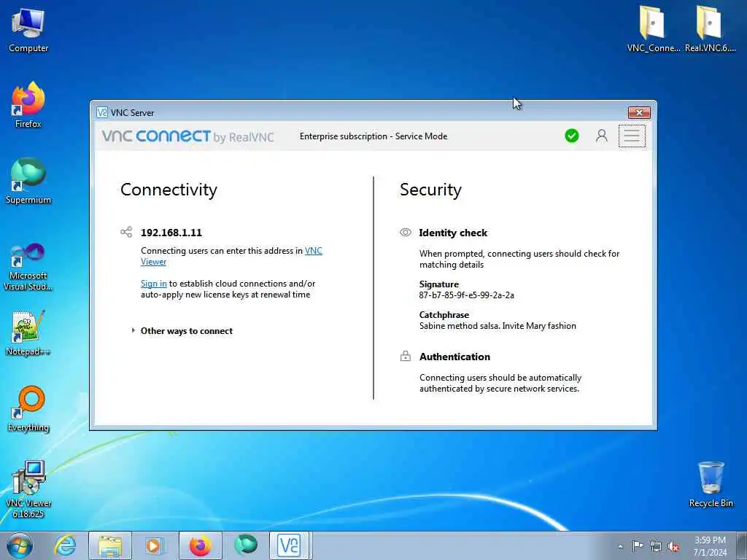This screenshot has height=560, width=747.
Task: Select the Real.VNC.6... desktop folder
Action: 710,28
